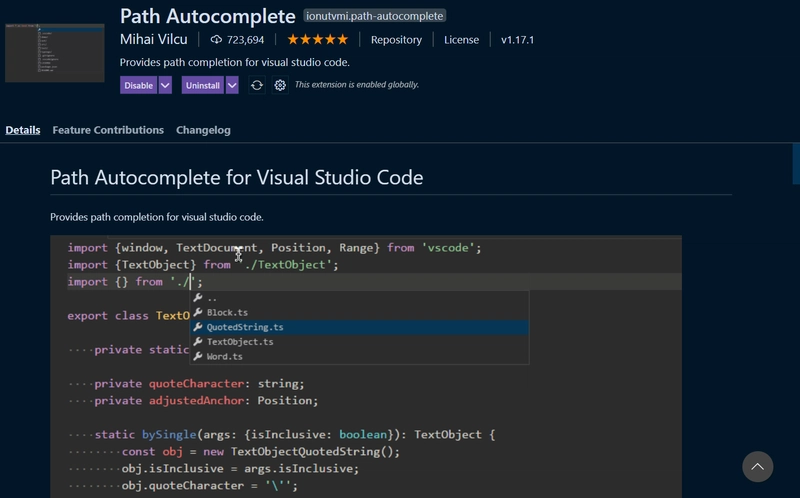This screenshot has width=800, height=498.
Task: Click the Uninstall button
Action: coord(203,85)
